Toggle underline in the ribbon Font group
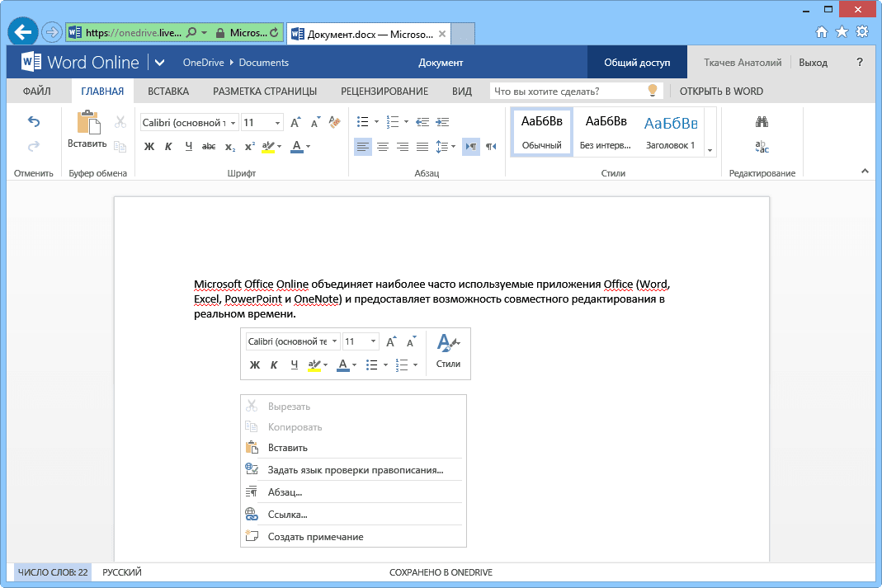The height and width of the screenshot is (588, 882). click(188, 147)
